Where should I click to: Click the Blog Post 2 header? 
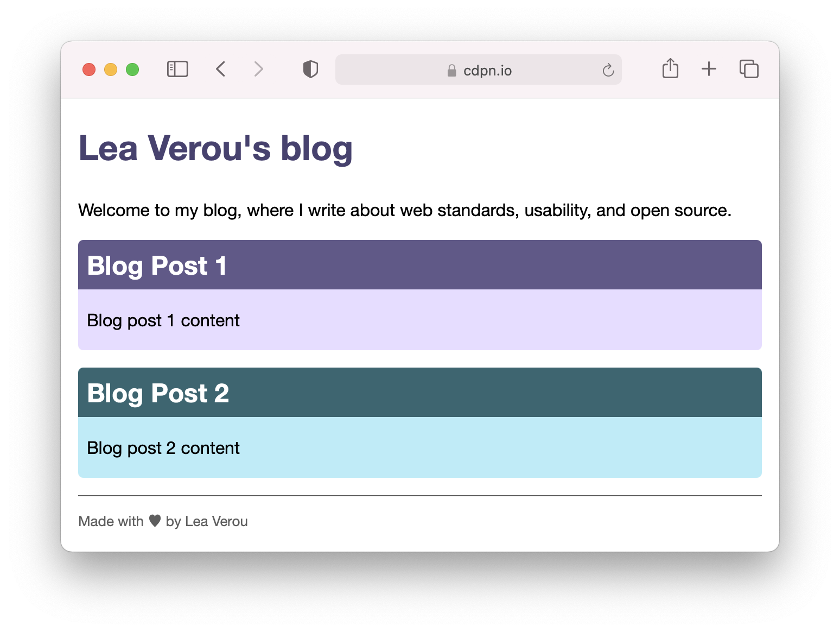pos(158,393)
